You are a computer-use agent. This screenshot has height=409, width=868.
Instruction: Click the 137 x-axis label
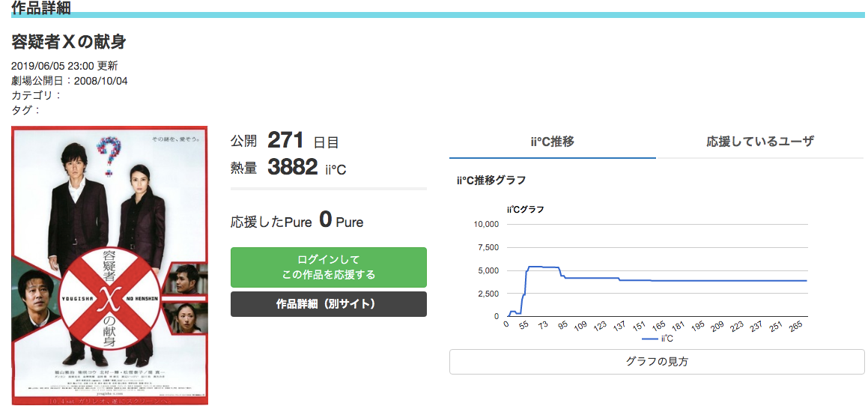pos(619,326)
